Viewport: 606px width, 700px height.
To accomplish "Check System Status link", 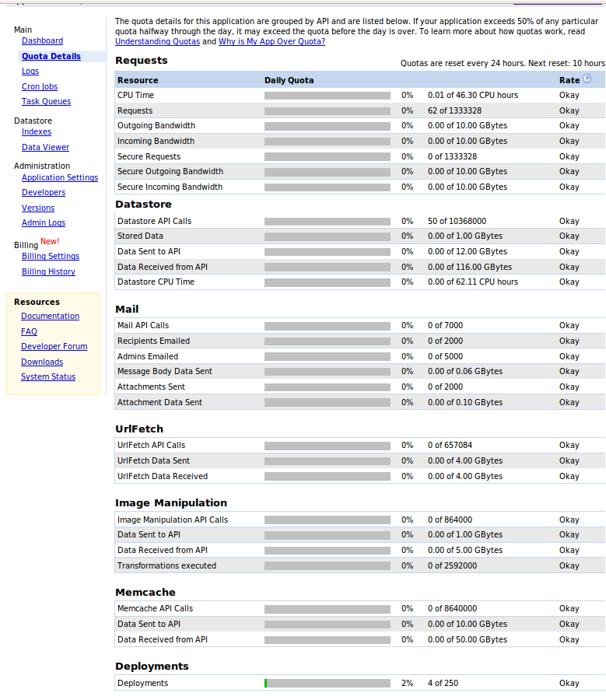I will (48, 376).
